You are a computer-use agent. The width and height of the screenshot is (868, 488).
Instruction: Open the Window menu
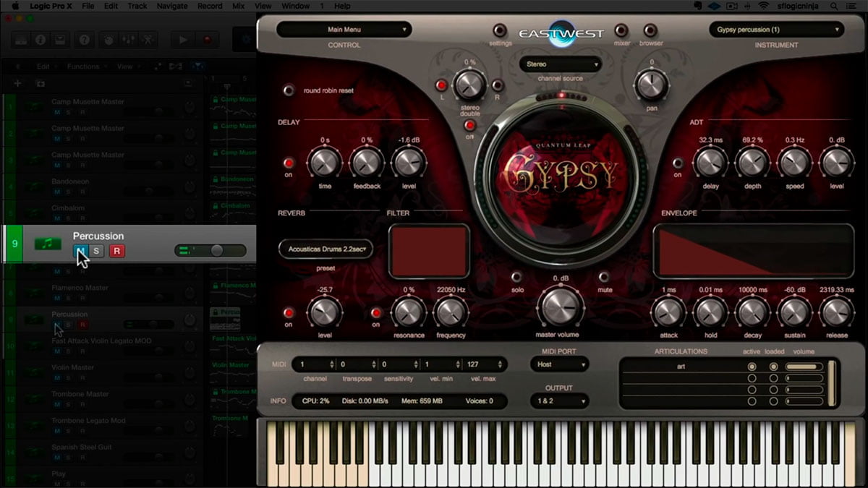295,6
